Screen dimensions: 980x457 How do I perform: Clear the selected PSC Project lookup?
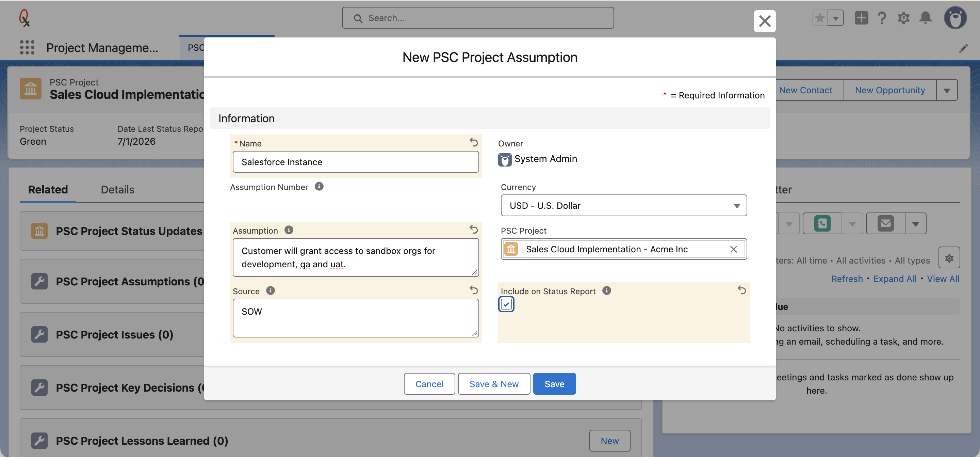pos(734,249)
